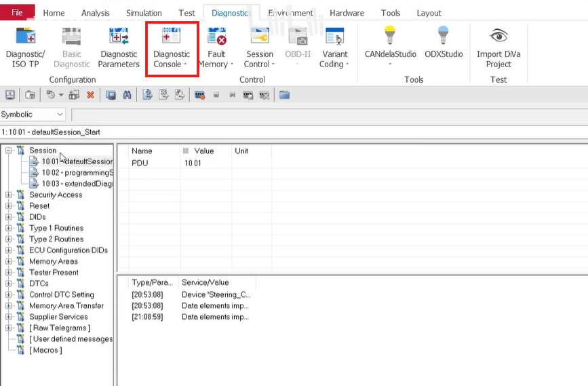
Task: Switch to the Simulation tab
Action: click(144, 13)
